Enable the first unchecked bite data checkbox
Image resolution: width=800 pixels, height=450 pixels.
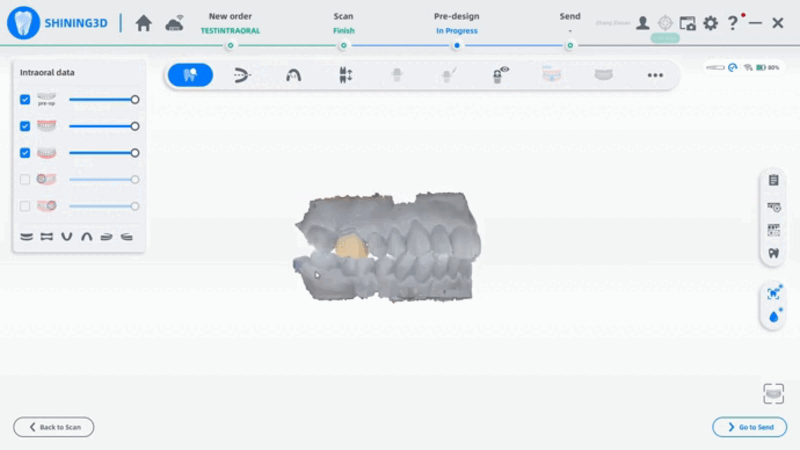[25, 179]
